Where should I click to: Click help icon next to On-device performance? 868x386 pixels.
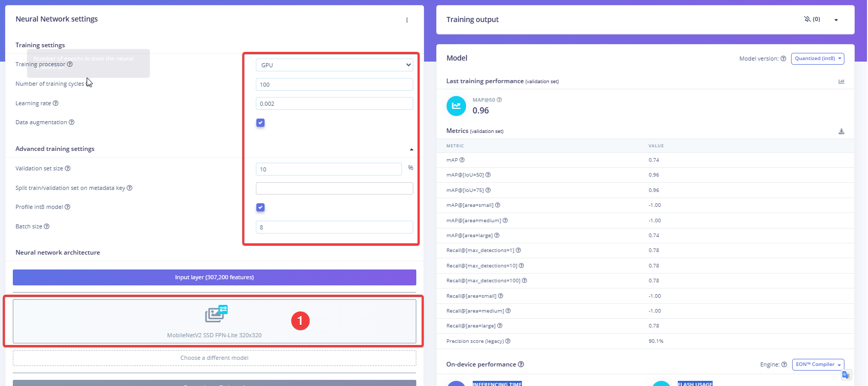coord(521,364)
